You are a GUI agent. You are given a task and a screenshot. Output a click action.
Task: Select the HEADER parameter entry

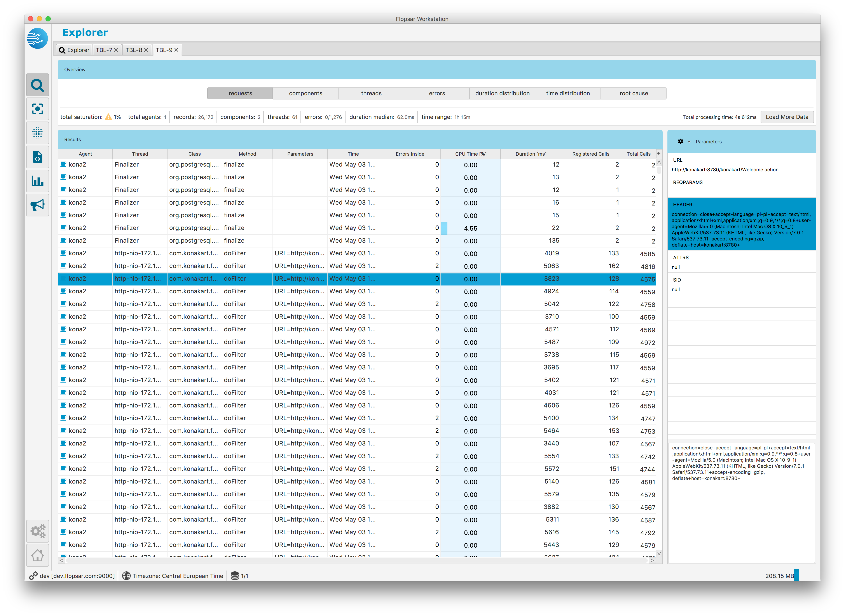742,224
